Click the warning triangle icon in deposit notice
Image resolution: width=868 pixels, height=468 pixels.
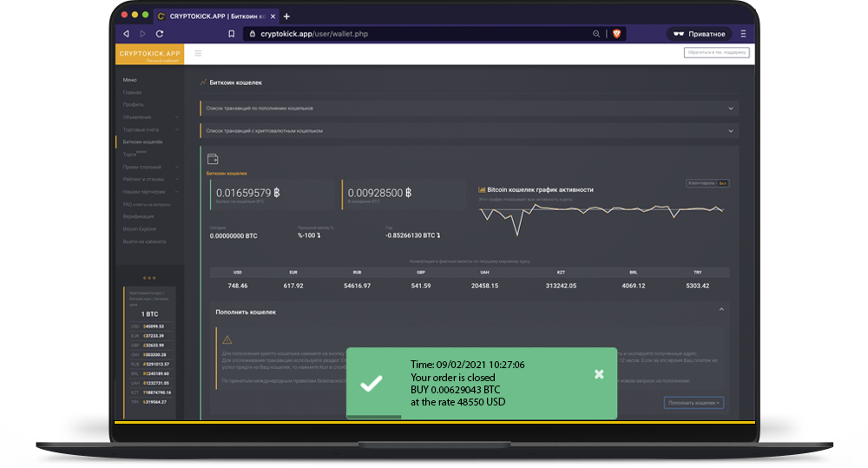tap(227, 339)
